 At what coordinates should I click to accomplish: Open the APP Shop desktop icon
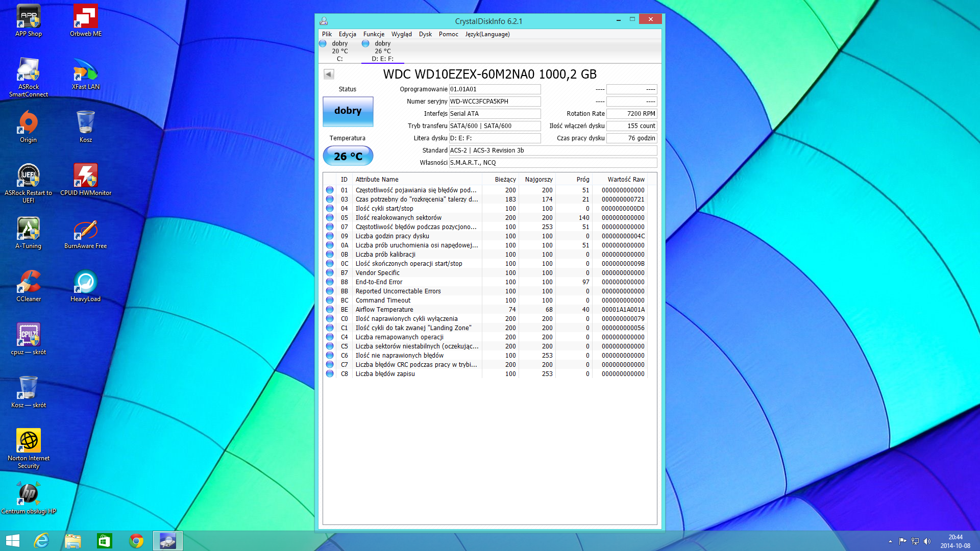[x=29, y=20]
